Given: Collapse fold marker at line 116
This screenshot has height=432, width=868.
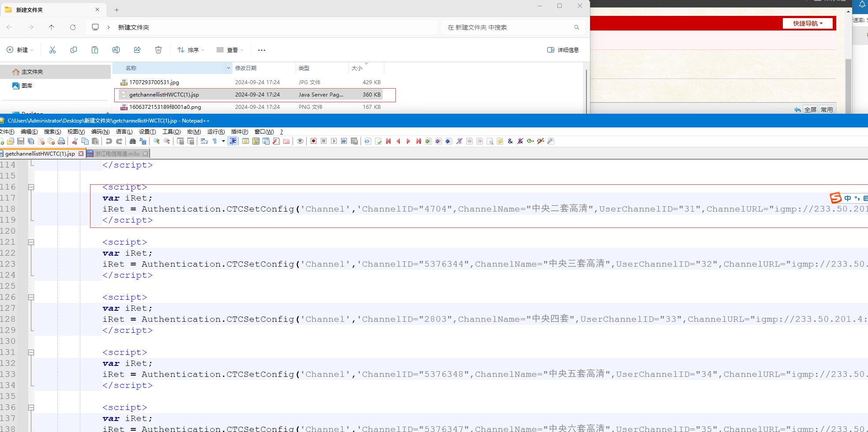Looking at the screenshot, I should (x=31, y=187).
